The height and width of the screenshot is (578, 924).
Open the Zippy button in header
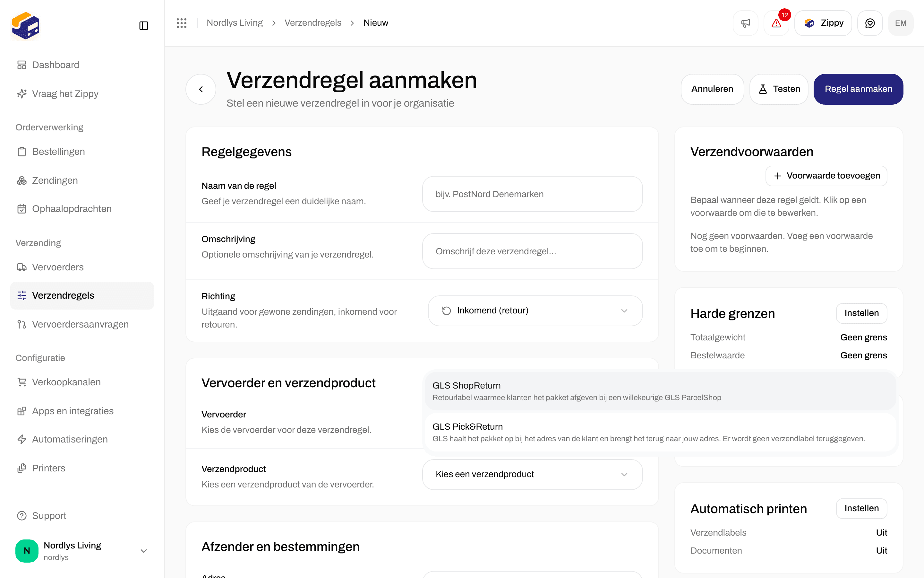click(x=823, y=23)
